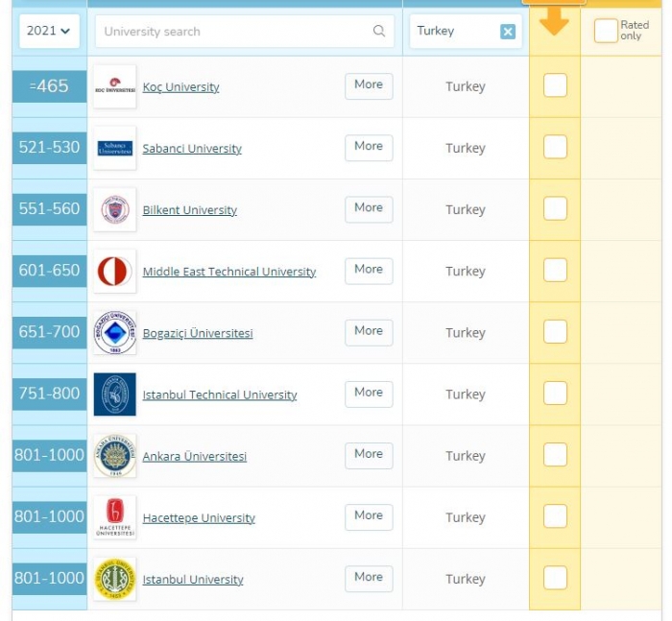Tick compare box for Bogaziçi Üniversitesi
The image size is (672, 621).
pos(555,331)
